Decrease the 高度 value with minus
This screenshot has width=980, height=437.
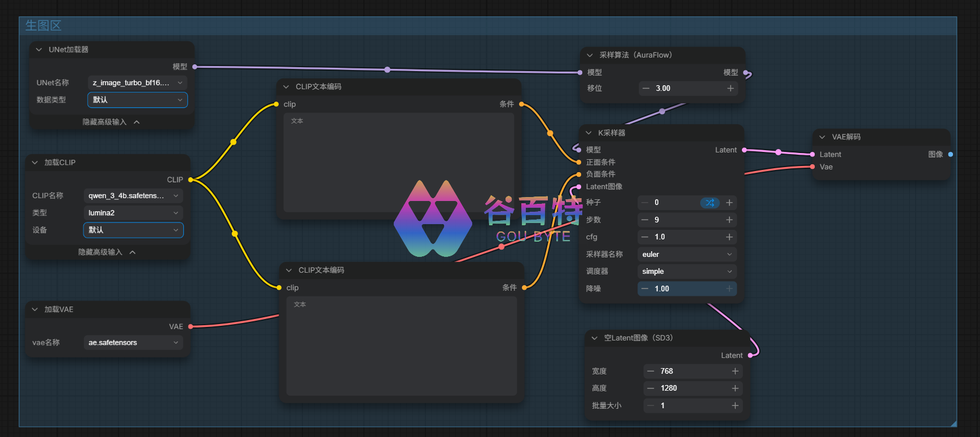click(651, 388)
